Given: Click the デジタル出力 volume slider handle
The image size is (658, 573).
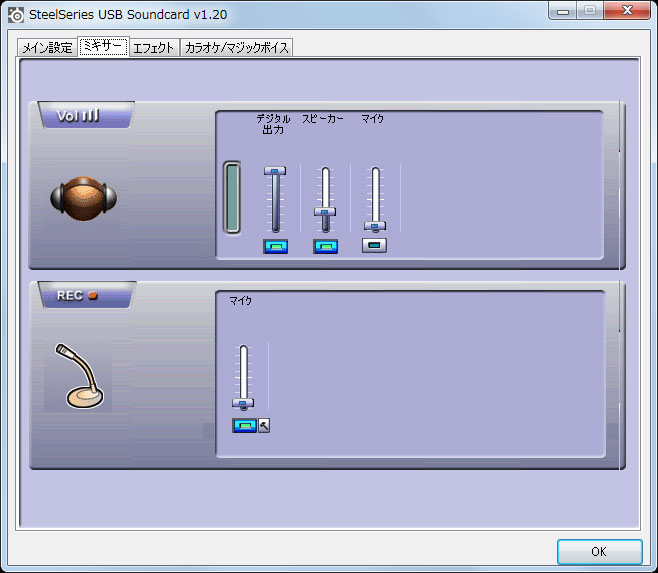Looking at the screenshot, I should point(275,171).
